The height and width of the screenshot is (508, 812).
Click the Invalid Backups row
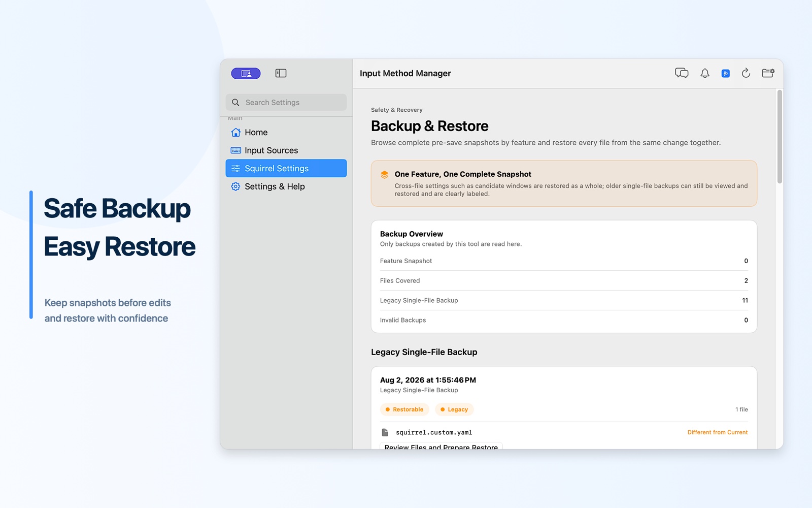coord(564,320)
